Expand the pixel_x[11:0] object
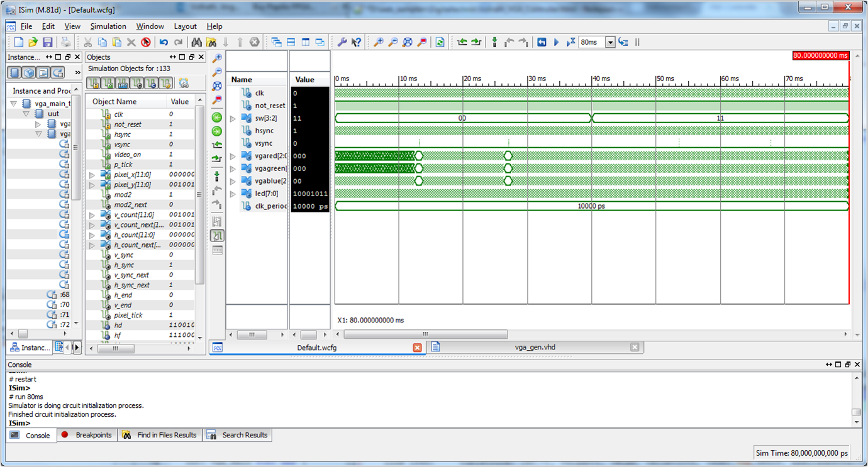868x467 pixels. [x=92, y=175]
